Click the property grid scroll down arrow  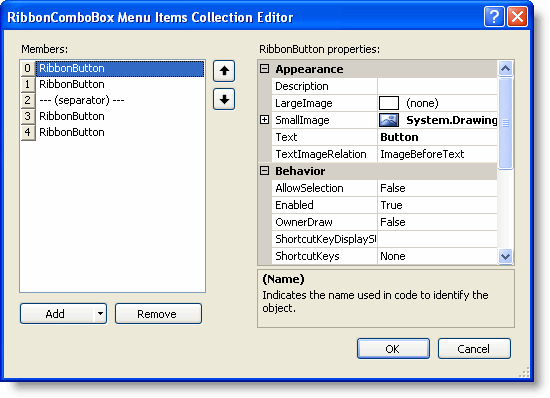(505, 256)
